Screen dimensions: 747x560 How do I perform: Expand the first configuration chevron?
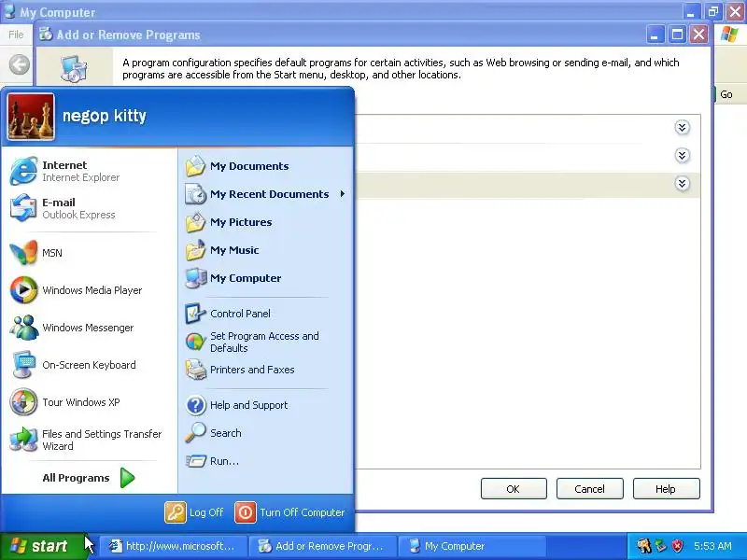pos(683,128)
